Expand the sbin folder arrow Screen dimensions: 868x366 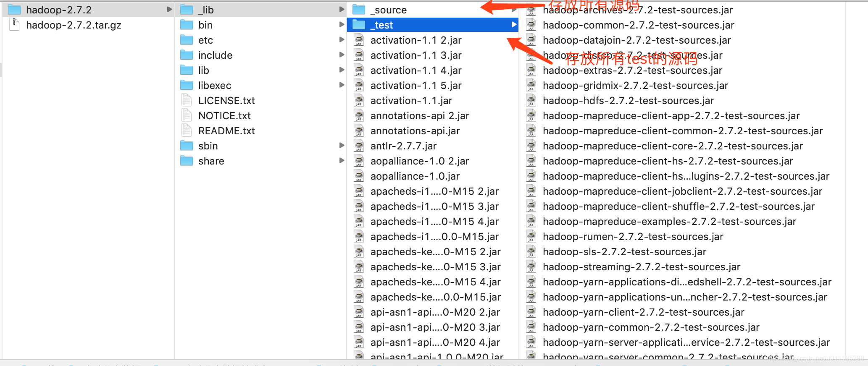click(342, 145)
